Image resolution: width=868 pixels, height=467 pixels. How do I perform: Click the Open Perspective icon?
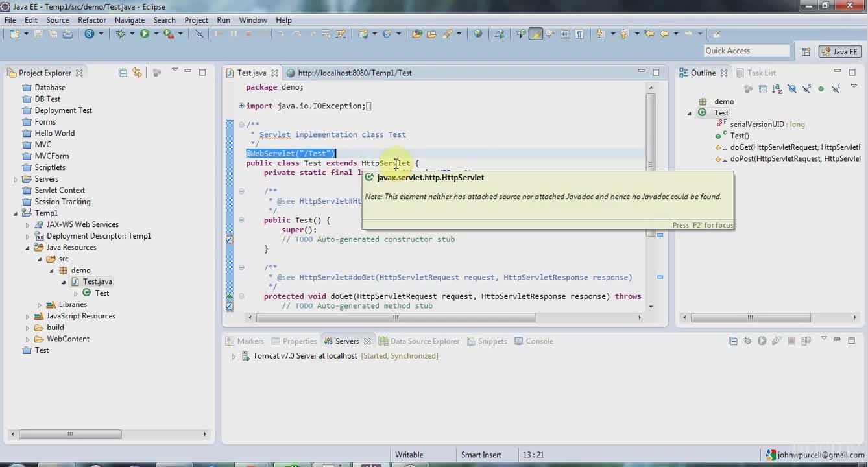coord(806,52)
